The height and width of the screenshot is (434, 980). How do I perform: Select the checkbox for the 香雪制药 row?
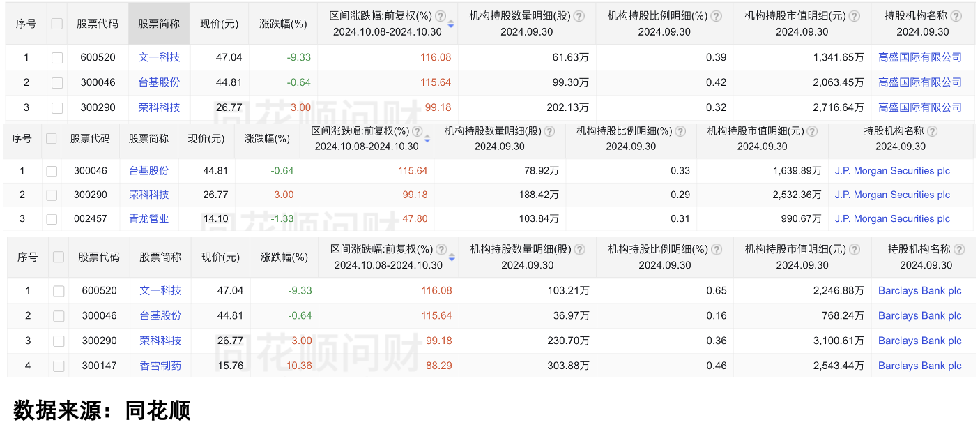coord(59,366)
